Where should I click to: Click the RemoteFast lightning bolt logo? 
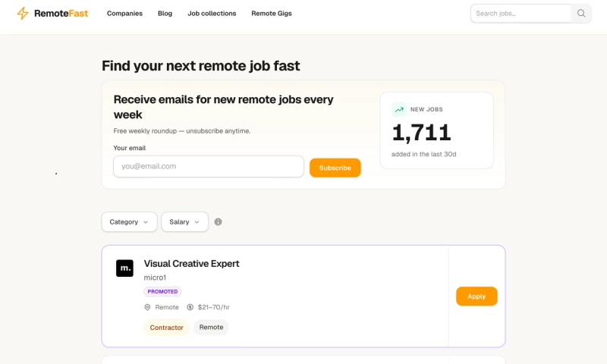pyautogui.click(x=23, y=13)
